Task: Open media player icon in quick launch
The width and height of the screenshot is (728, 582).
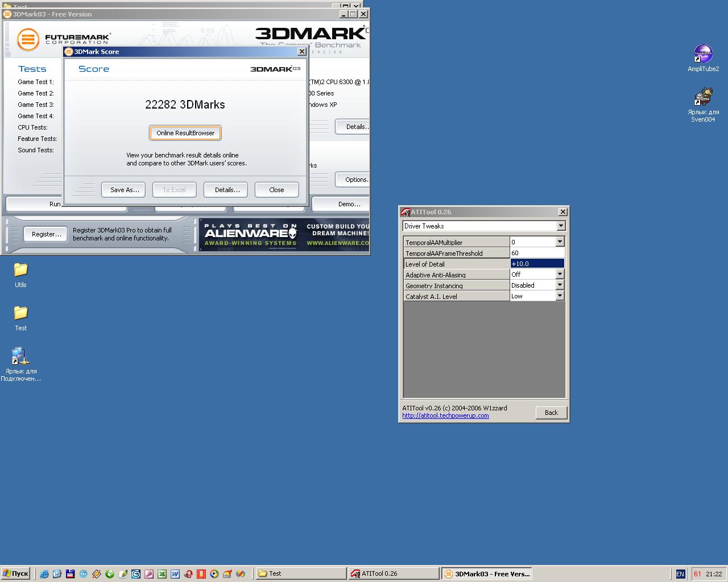Action: [x=214, y=574]
